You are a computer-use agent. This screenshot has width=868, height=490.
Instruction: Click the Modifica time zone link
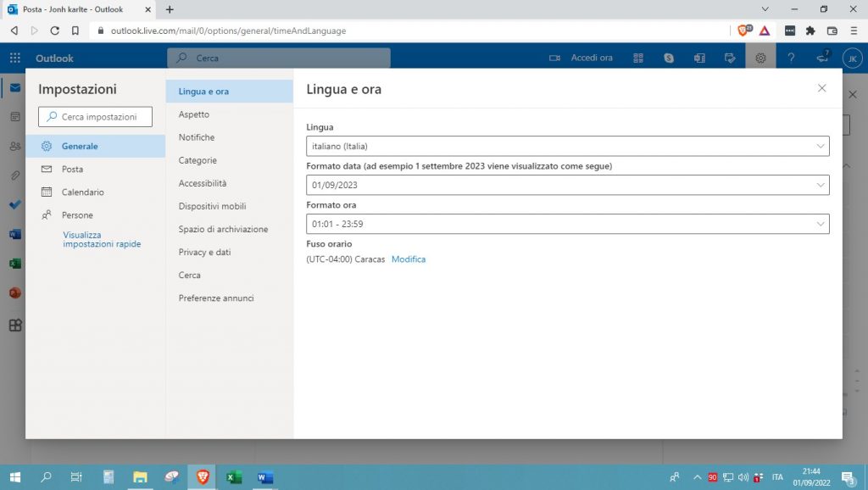[x=409, y=259]
